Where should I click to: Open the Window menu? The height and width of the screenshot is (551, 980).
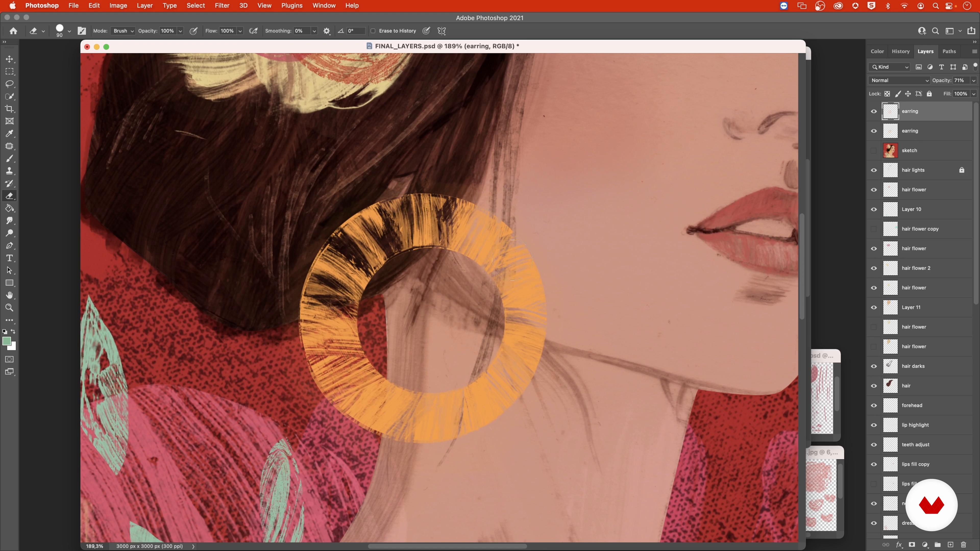point(324,5)
